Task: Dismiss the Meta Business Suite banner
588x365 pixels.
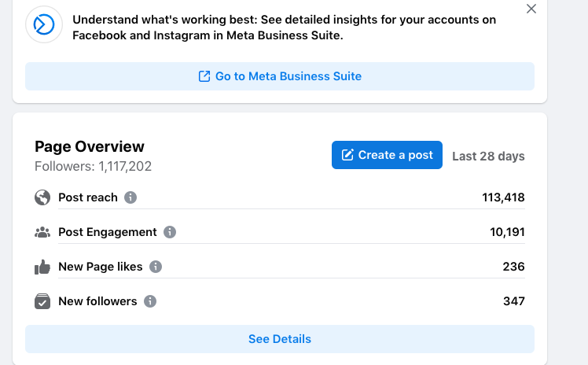Action: [x=531, y=9]
